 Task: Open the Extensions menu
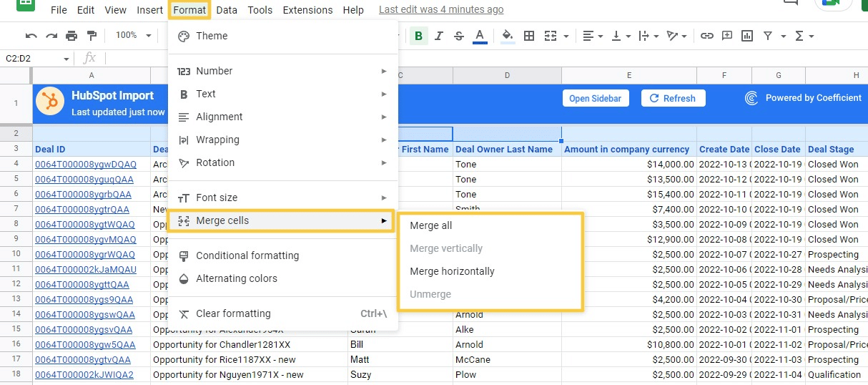pos(307,10)
